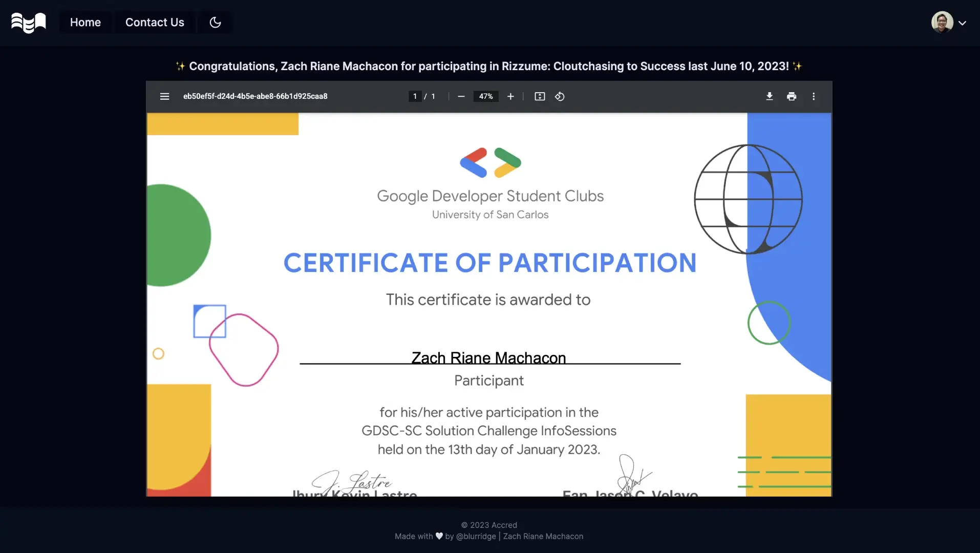Print the certificate
Screen dimensions: 980x553
[x=792, y=96]
